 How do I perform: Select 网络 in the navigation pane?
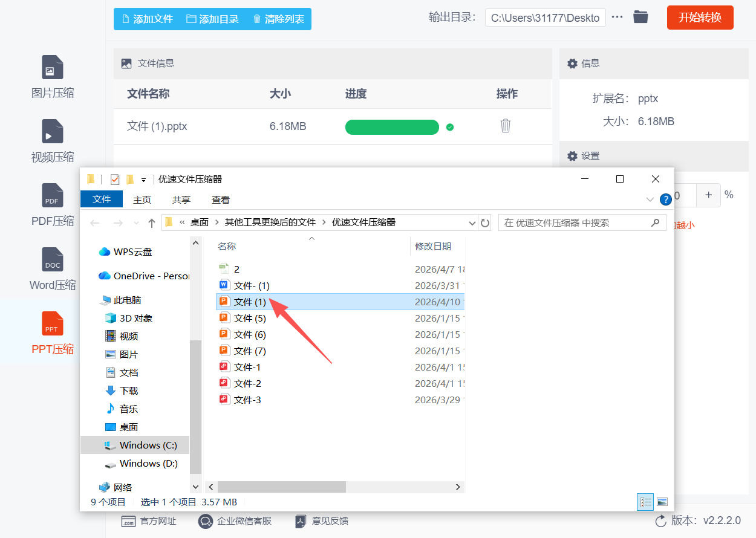click(x=116, y=487)
